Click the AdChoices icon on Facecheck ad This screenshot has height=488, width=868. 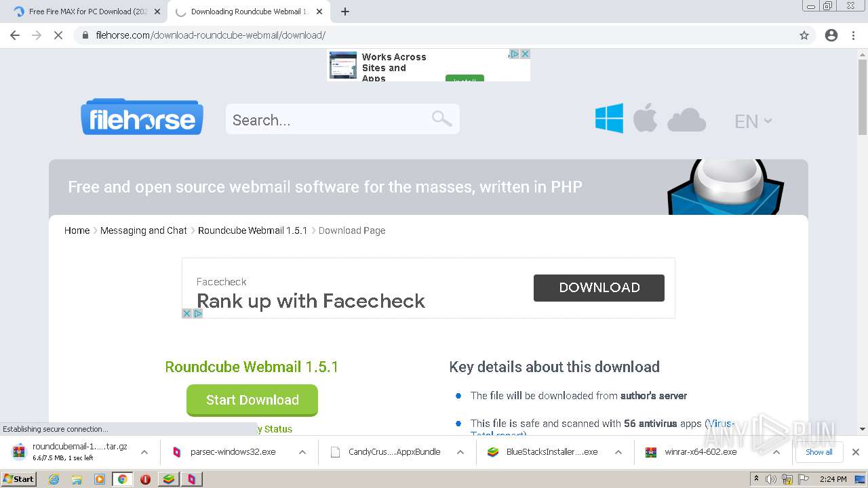pyautogui.click(x=198, y=313)
